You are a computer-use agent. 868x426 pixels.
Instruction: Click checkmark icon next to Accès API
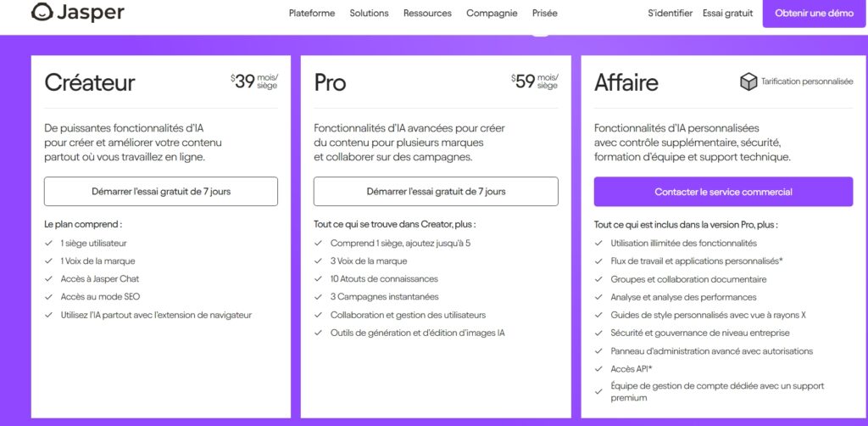[x=598, y=368]
